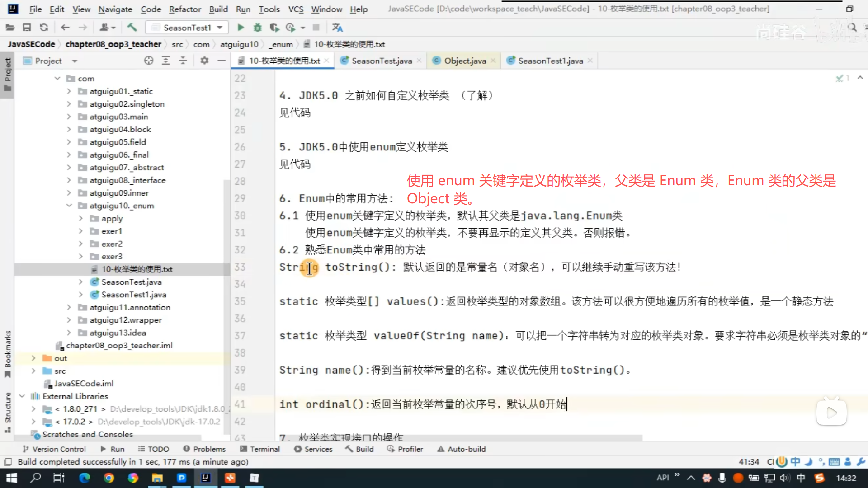Switch to the SeasonTest.java tab
Screen dimensions: 868x488
tap(381, 61)
